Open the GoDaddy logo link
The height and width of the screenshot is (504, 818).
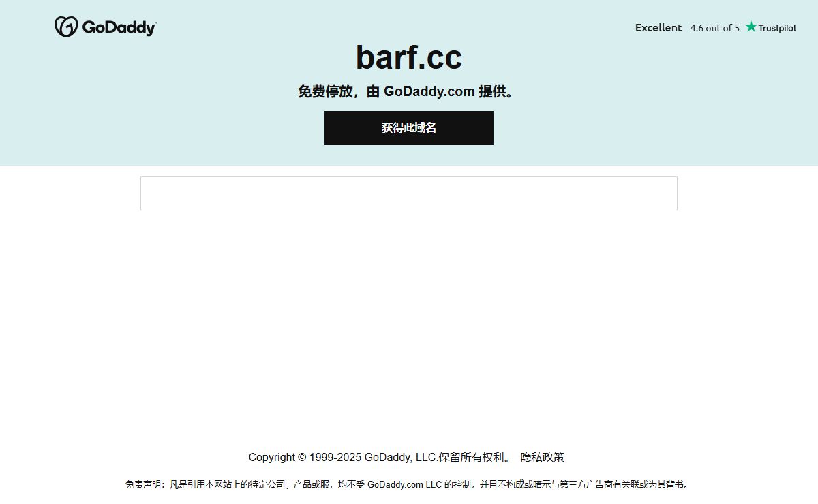[105, 27]
